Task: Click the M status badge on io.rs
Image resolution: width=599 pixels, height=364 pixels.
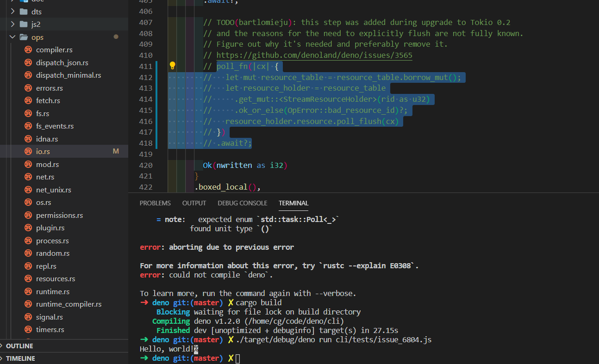Action: click(116, 152)
